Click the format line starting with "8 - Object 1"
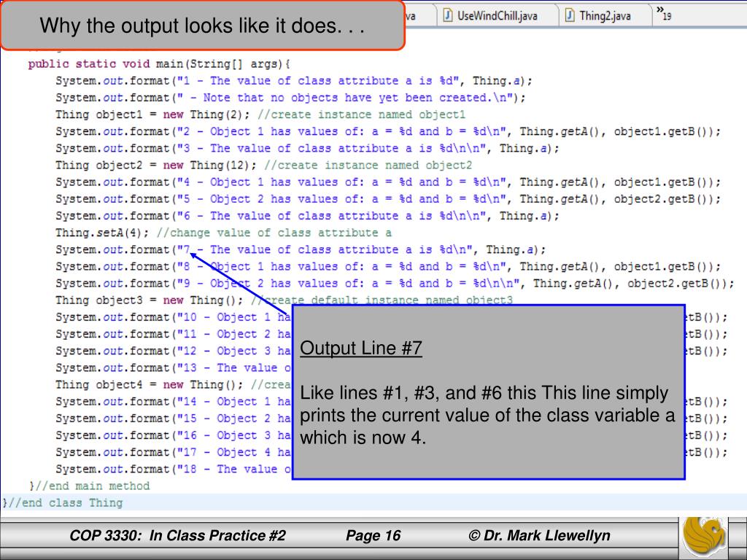 pos(388,267)
